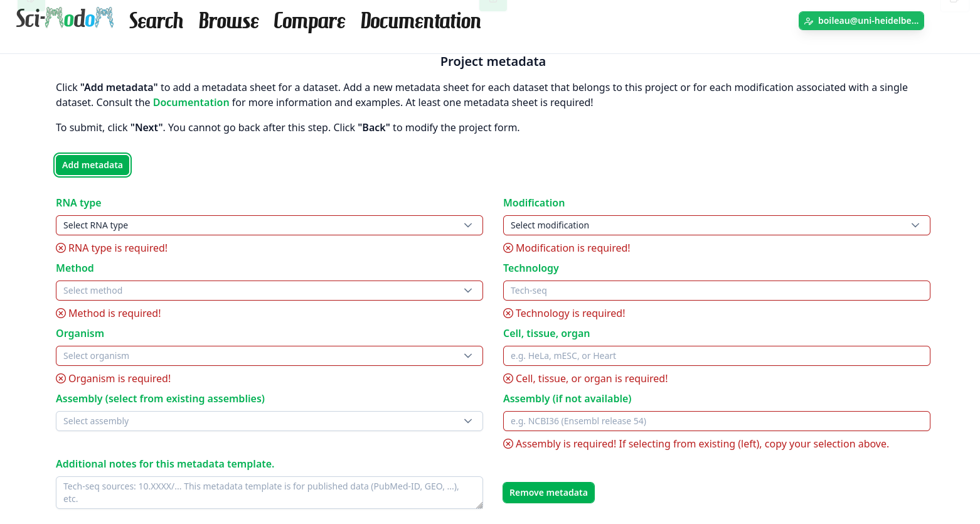This screenshot has height=524, width=980.
Task: Open the Select organism dropdown
Action: point(269,356)
